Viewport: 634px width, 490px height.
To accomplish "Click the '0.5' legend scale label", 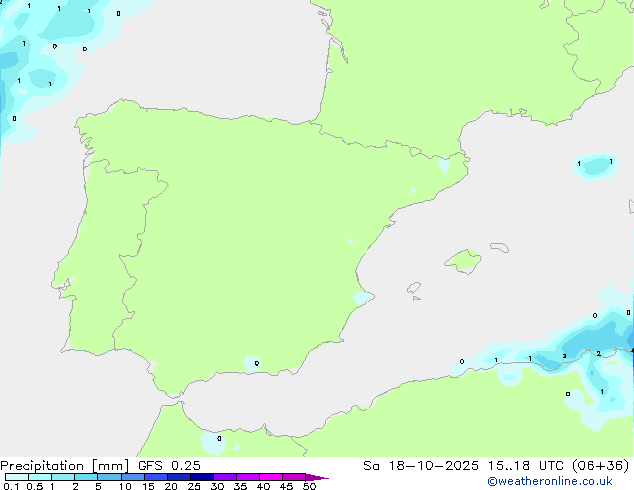I will [35, 486].
